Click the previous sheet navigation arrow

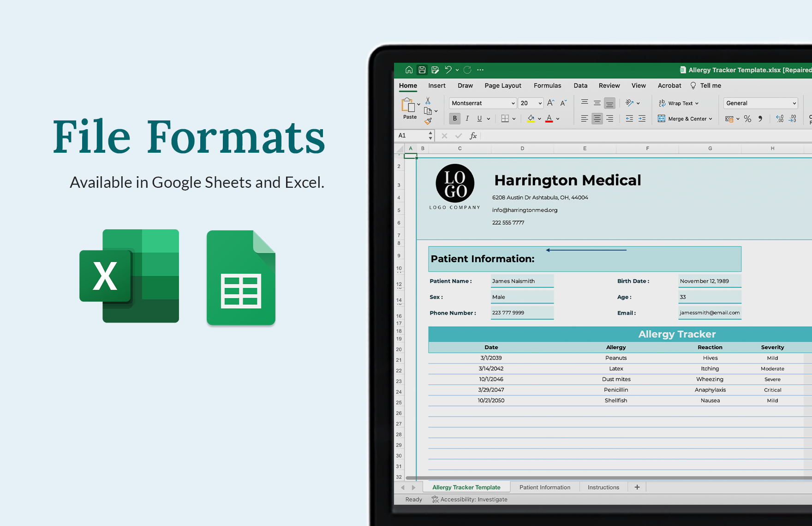403,487
